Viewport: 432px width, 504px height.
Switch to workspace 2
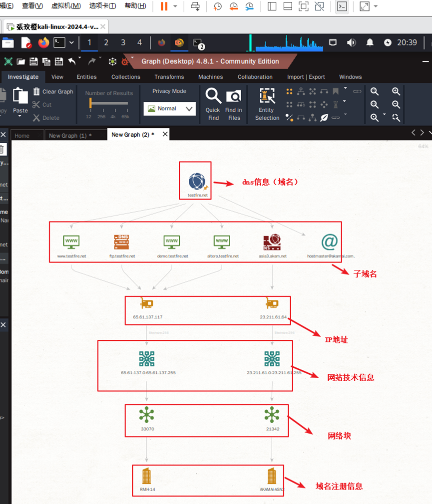[106, 42]
